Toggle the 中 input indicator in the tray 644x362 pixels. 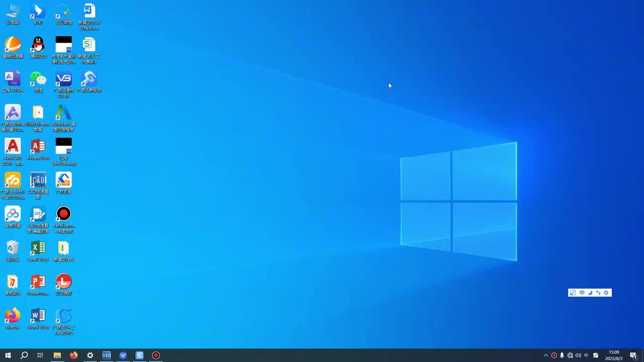point(586,355)
